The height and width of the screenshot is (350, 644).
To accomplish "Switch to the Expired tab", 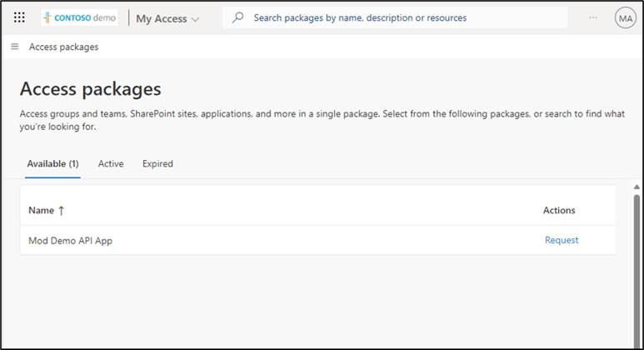I will pyautogui.click(x=157, y=163).
